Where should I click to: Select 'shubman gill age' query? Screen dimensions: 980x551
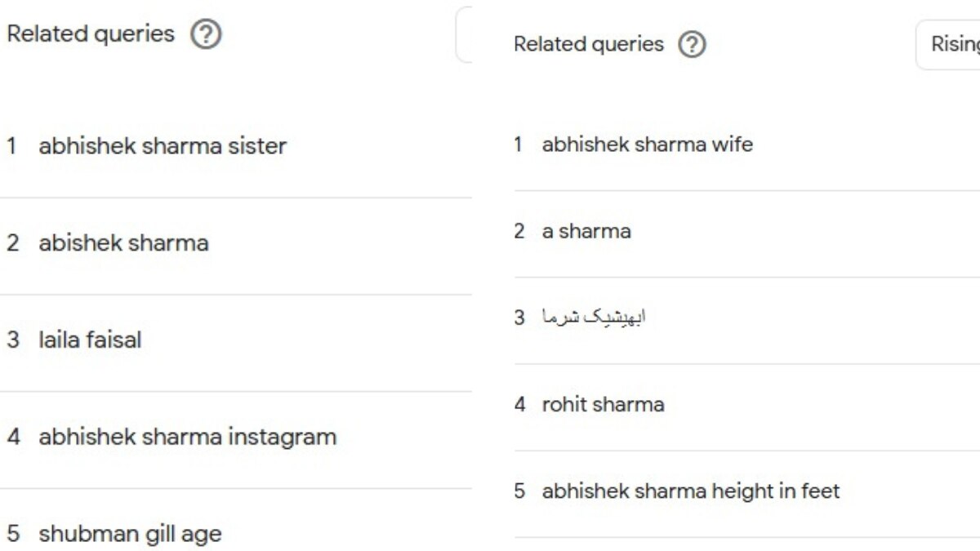point(130,534)
